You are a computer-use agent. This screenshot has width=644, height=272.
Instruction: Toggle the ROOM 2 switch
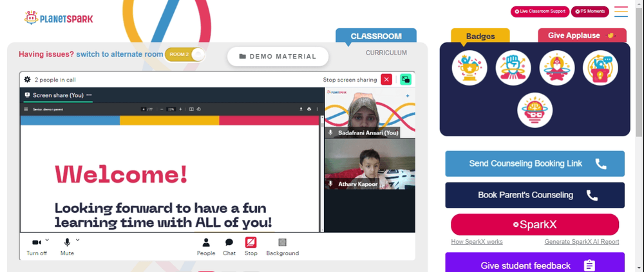point(184,55)
